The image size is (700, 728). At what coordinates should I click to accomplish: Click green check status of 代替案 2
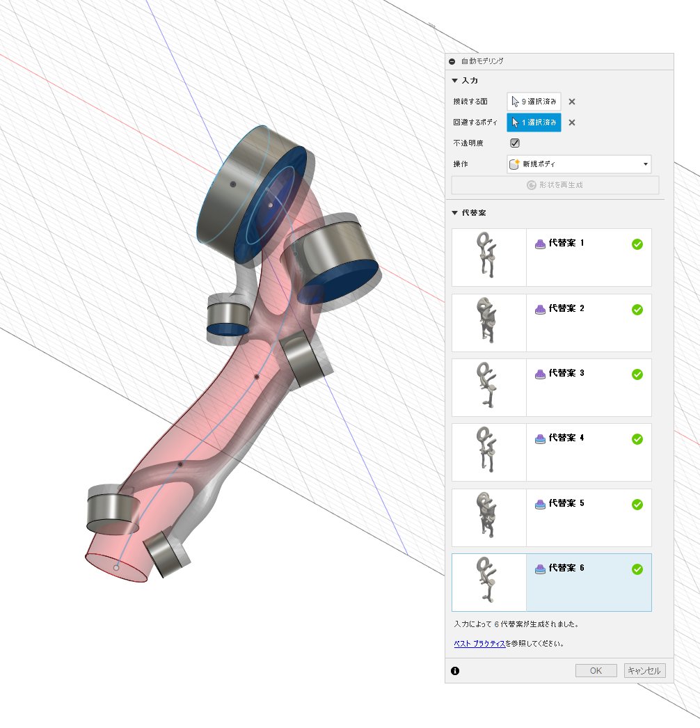[637, 310]
